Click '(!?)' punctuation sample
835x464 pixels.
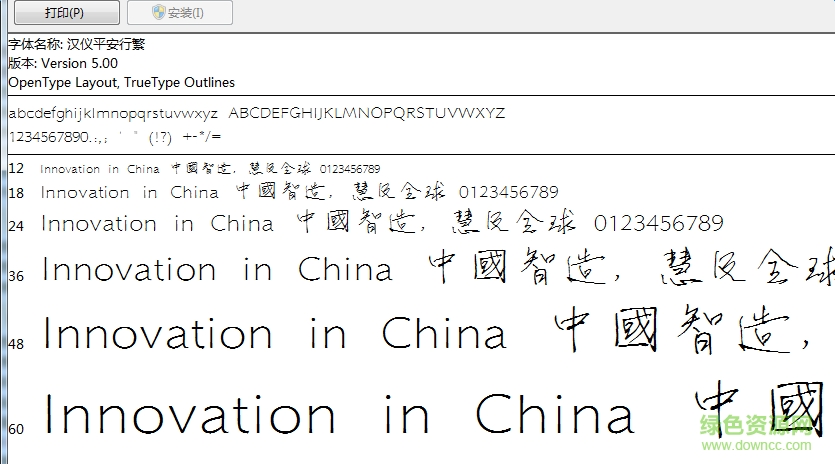(160, 137)
